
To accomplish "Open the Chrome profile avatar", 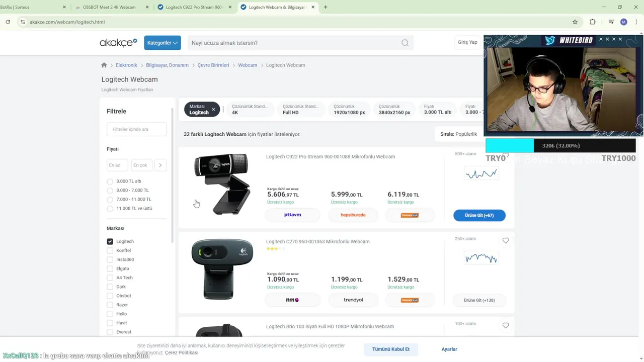I will (624, 22).
